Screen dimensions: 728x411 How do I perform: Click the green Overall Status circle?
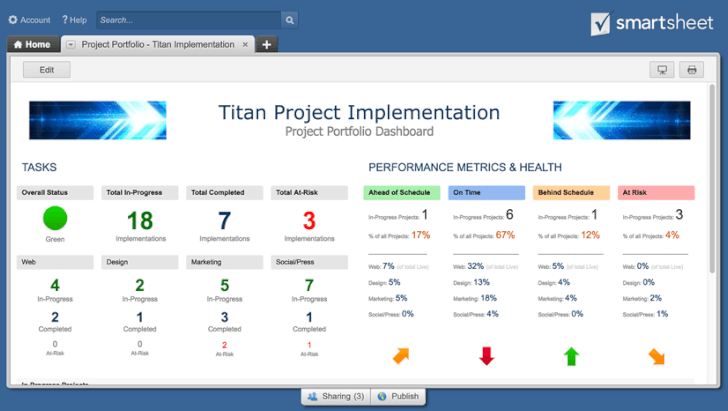coord(55,218)
